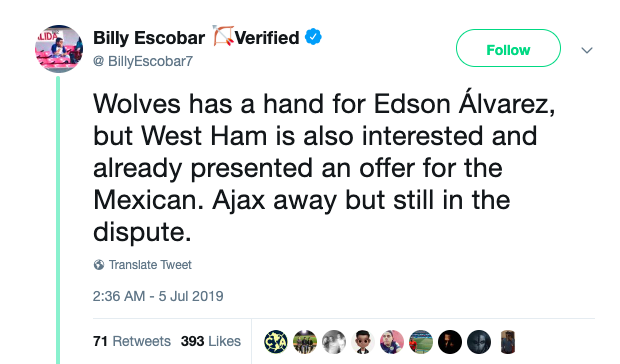Open the grayscale photo liker avatar
Viewport: 620px width, 364px height.
coord(334,342)
